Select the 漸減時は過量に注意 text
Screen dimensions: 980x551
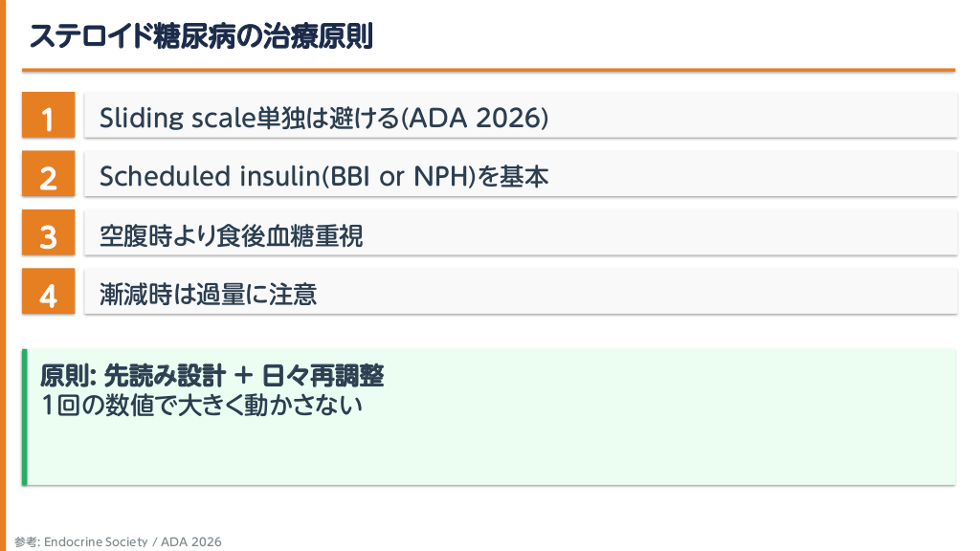click(x=208, y=294)
